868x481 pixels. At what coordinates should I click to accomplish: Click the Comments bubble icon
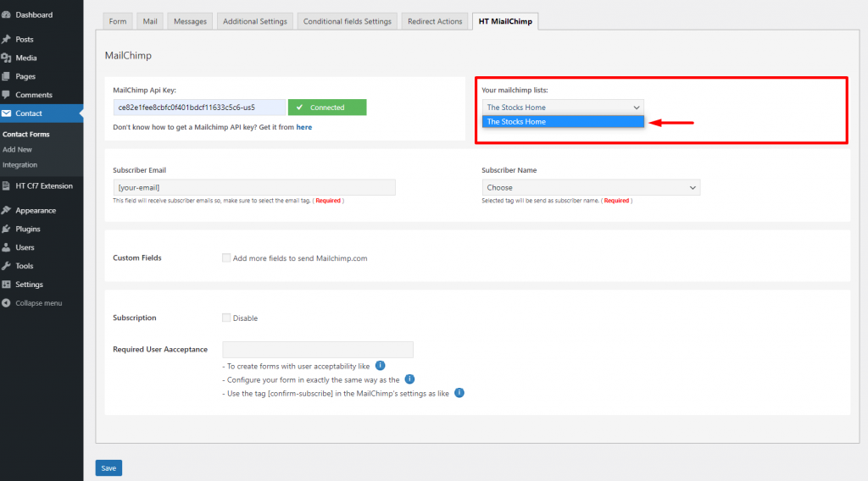pos(7,95)
